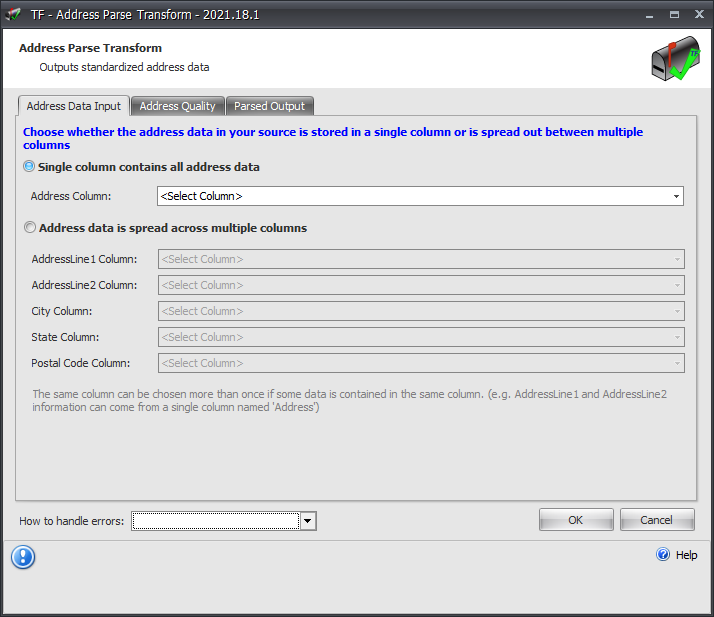The height and width of the screenshot is (617, 714).
Task: Switch to the Parsed Output tab
Action: tap(270, 106)
